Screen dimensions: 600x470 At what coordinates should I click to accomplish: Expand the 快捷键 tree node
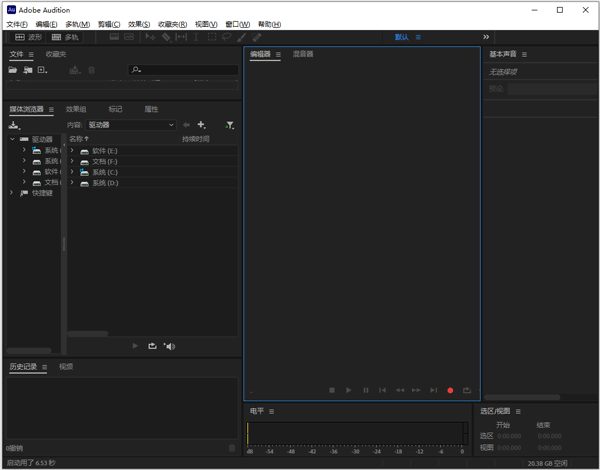pos(12,193)
